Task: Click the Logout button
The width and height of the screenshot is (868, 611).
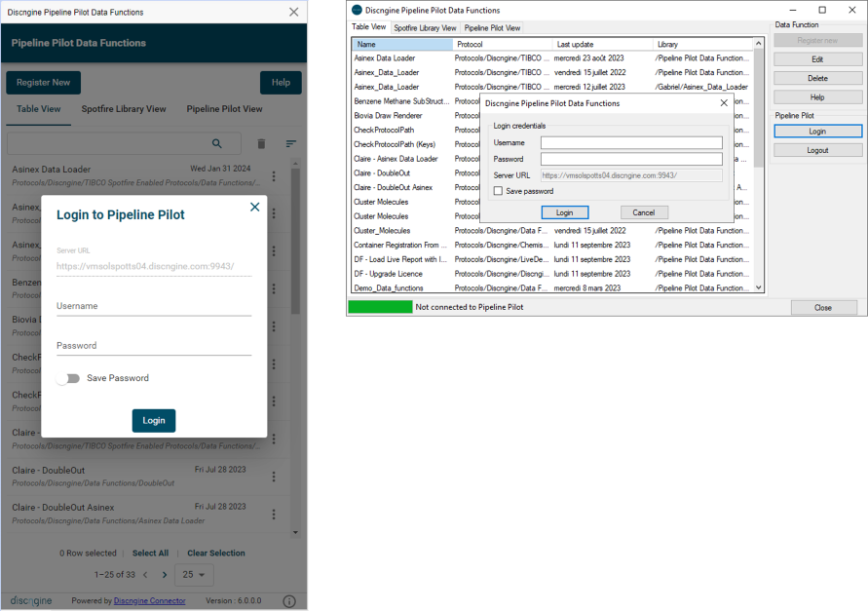Action: point(817,150)
